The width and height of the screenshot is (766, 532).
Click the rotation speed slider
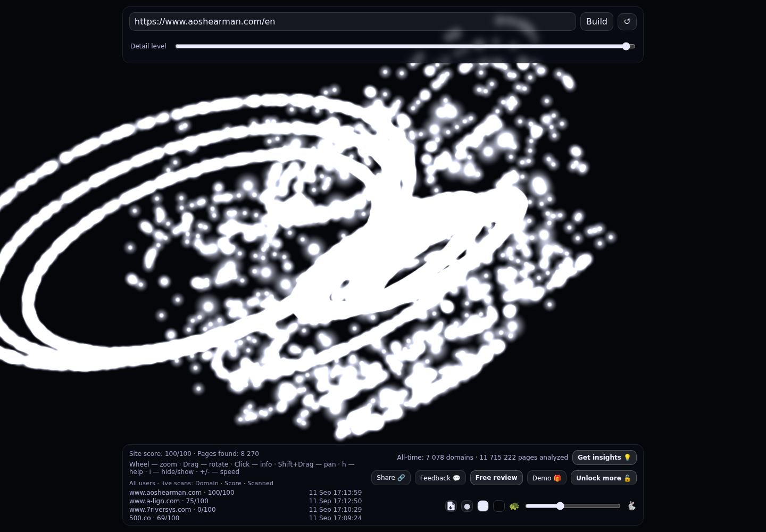point(573,506)
